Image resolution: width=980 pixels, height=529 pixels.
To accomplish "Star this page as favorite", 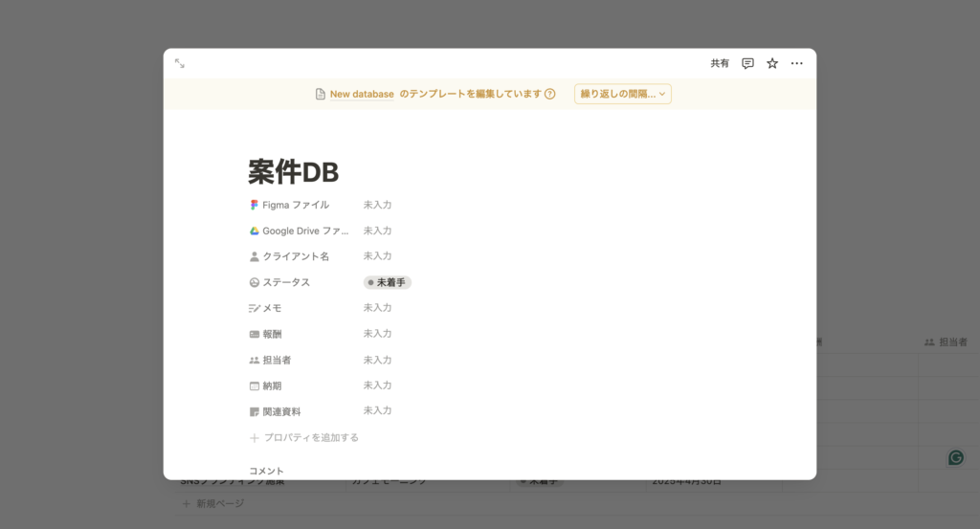I will pos(772,63).
